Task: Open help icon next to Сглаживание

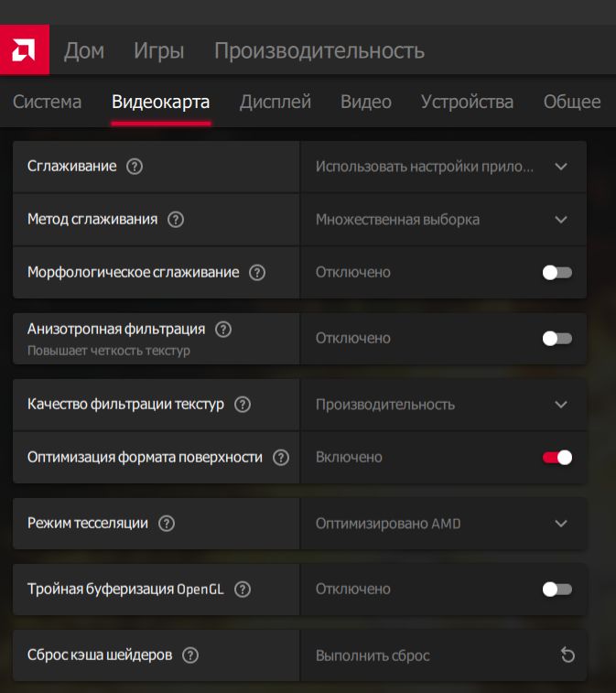Action: point(135,167)
